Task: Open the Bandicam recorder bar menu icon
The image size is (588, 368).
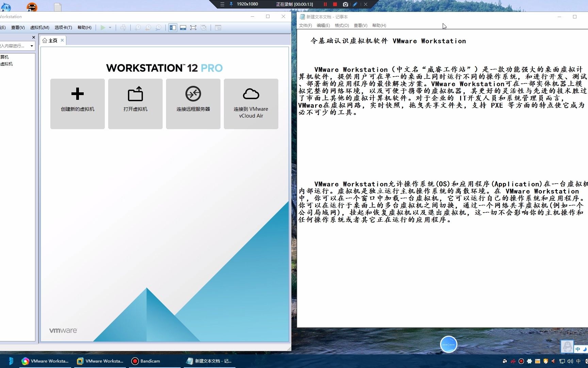Action: coord(222,4)
